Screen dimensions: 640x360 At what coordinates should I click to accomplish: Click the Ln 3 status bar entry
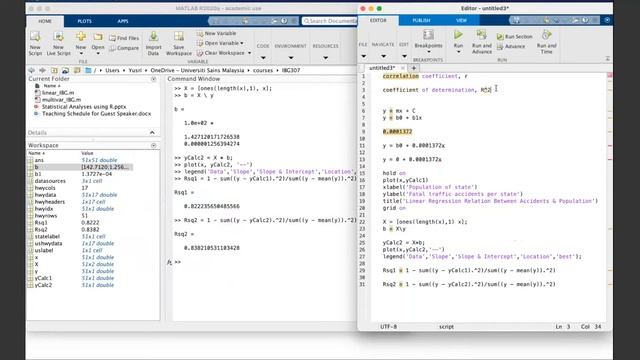[563, 327]
